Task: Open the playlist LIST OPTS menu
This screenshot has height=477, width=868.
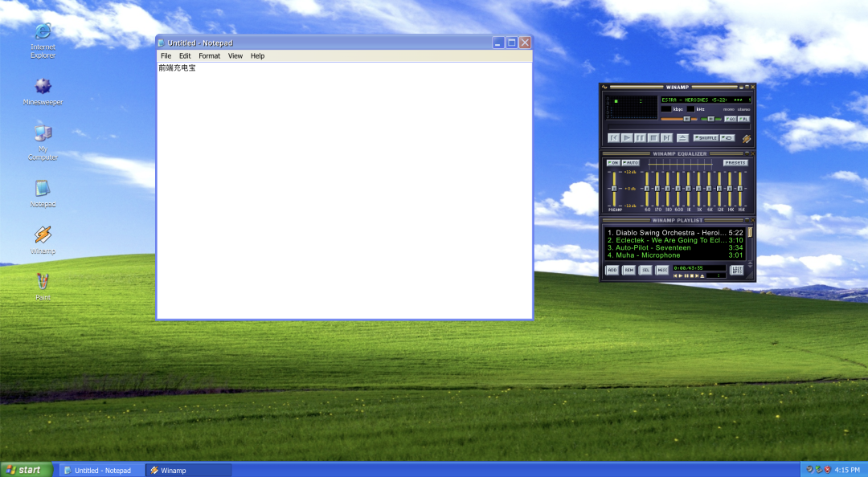Action: tap(736, 270)
